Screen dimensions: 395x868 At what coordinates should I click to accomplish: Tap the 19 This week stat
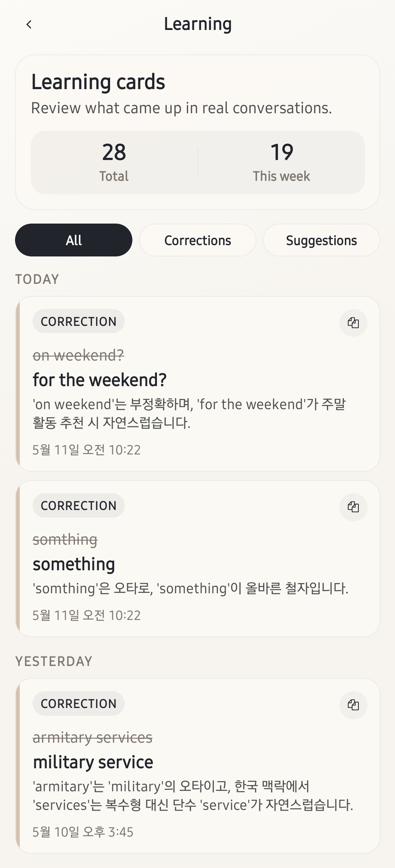click(282, 162)
